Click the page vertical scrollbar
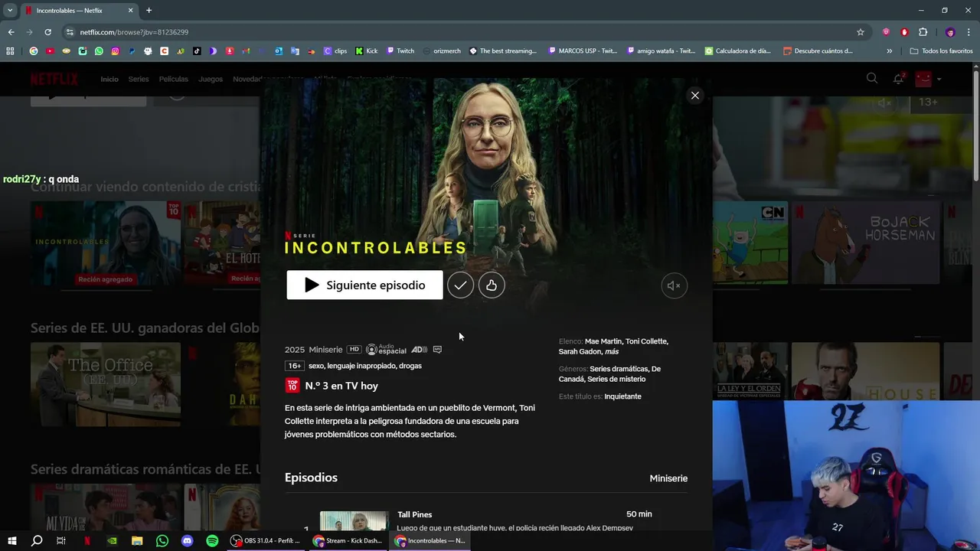The image size is (980, 551). click(x=975, y=126)
